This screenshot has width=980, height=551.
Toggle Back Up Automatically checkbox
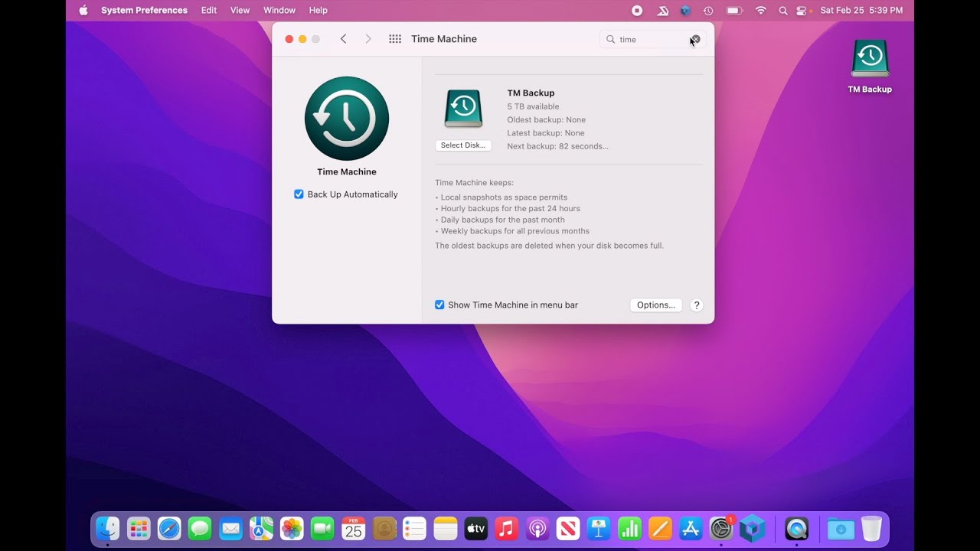click(x=299, y=194)
